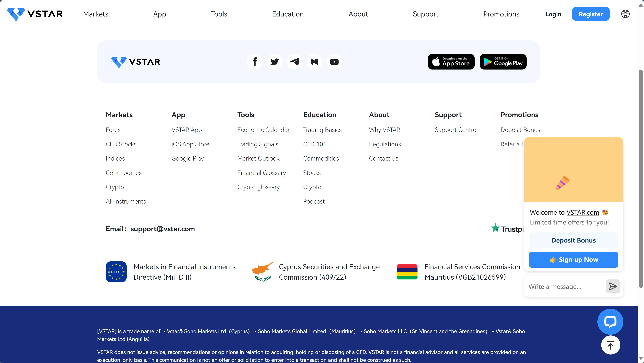Open VSTAR Facebook page icon

[x=255, y=62]
